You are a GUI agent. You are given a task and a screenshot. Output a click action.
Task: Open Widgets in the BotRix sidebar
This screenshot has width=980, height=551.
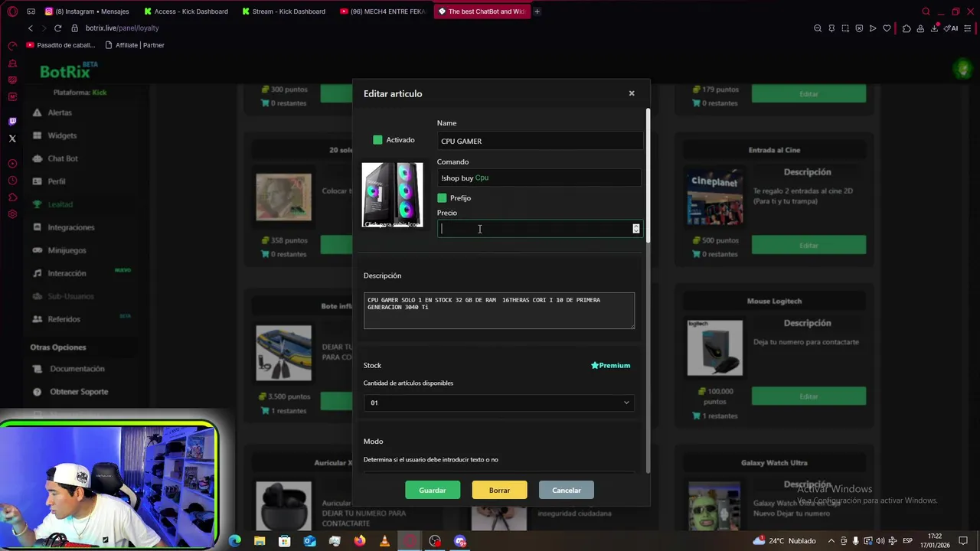point(61,135)
